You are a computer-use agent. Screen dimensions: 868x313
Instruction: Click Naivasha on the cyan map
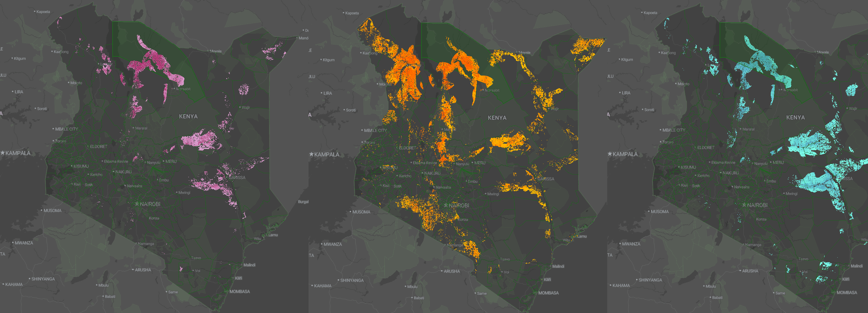(x=742, y=187)
